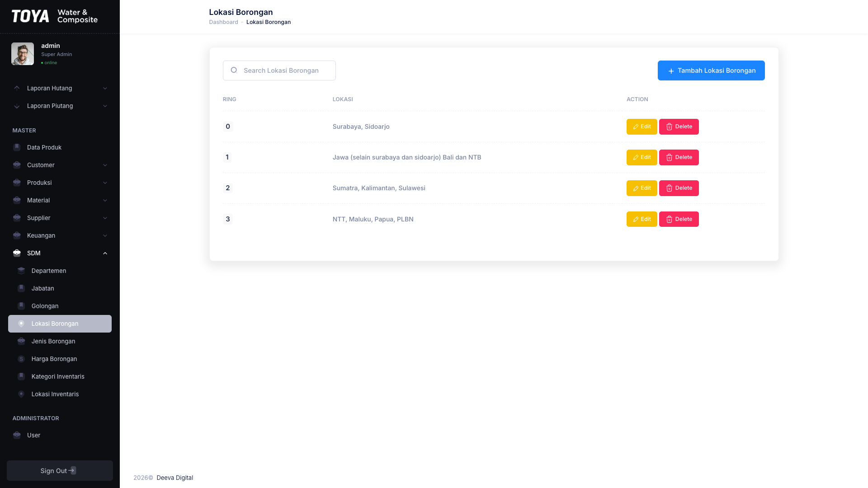This screenshot has height=488, width=868.
Task: Delete the NTT, Maluku, Papua row
Action: pyautogui.click(x=679, y=219)
